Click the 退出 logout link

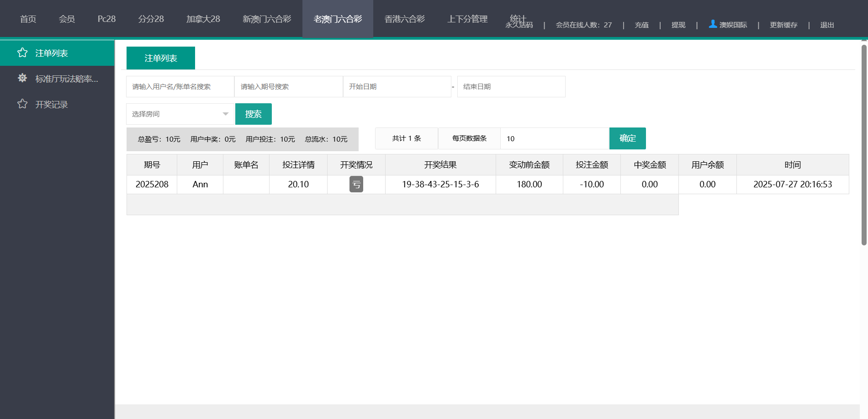tap(827, 25)
